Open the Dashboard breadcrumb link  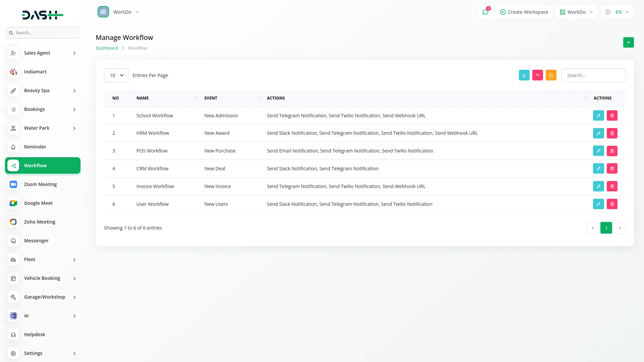point(107,48)
